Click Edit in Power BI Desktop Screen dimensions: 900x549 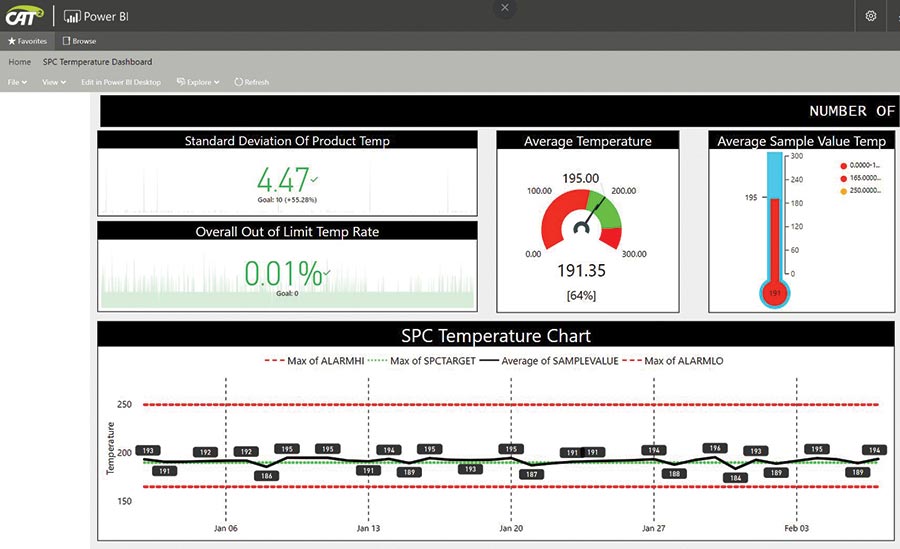coord(120,82)
